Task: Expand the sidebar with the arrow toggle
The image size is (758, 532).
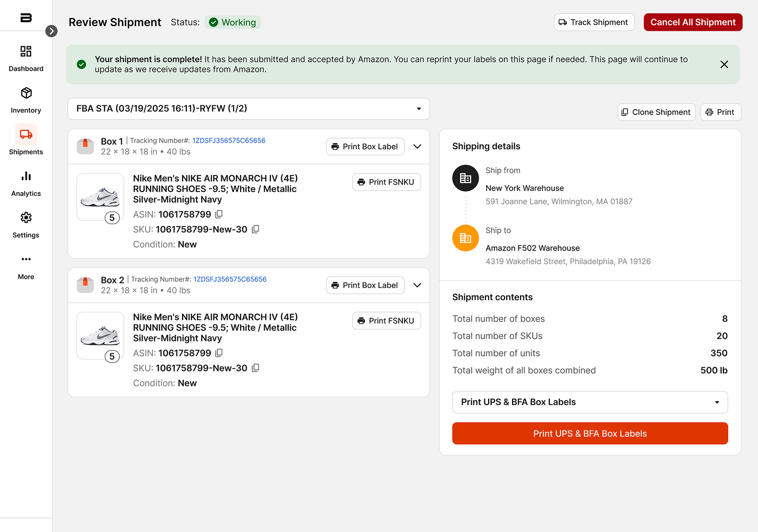Action: (x=51, y=31)
